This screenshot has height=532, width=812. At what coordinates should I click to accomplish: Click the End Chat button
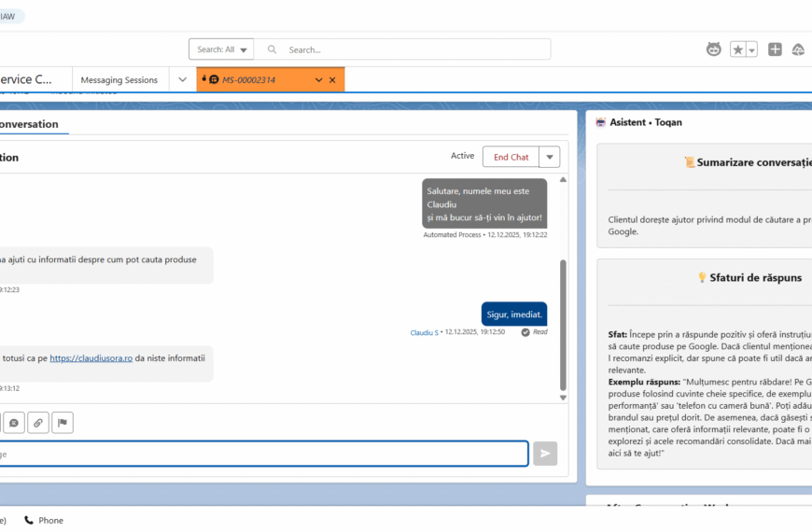tap(511, 157)
